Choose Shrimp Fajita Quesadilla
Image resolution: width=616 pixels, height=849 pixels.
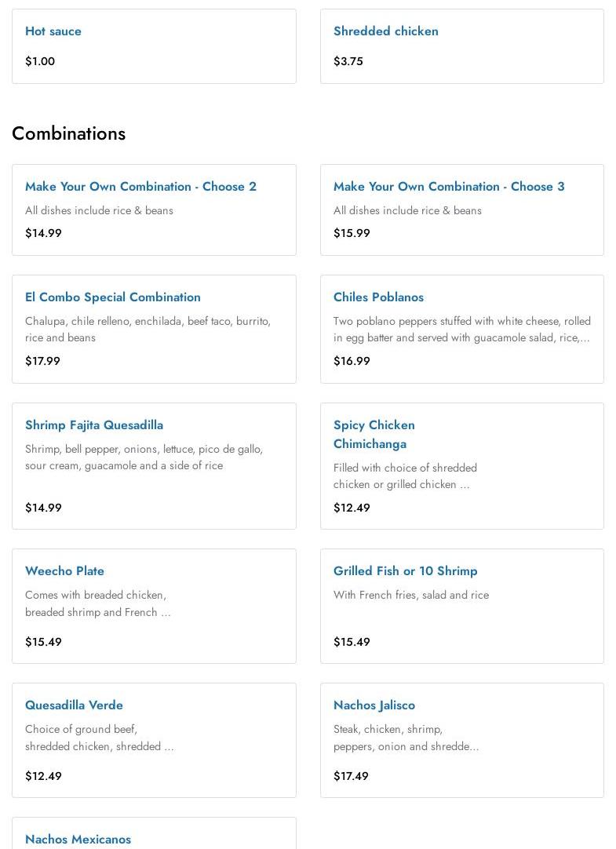pyautogui.click(x=94, y=425)
